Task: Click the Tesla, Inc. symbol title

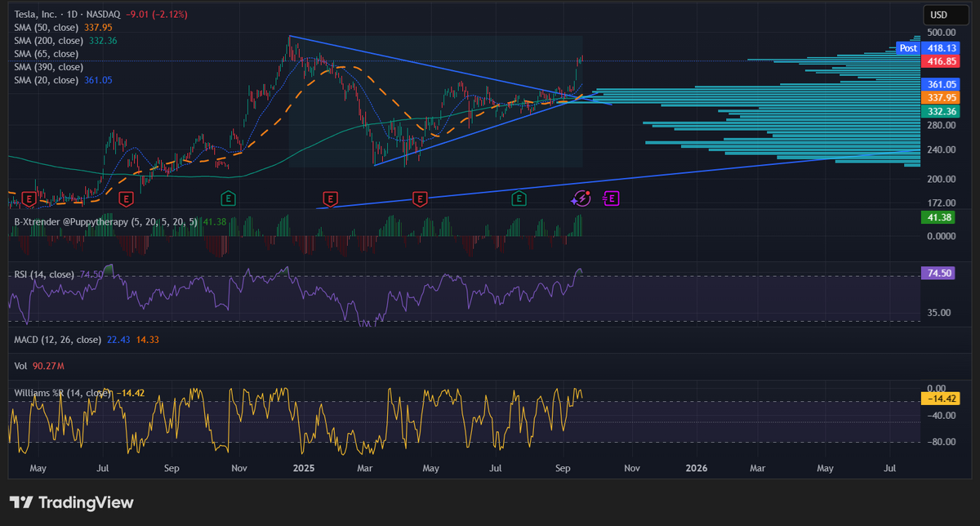Action: 41,15
